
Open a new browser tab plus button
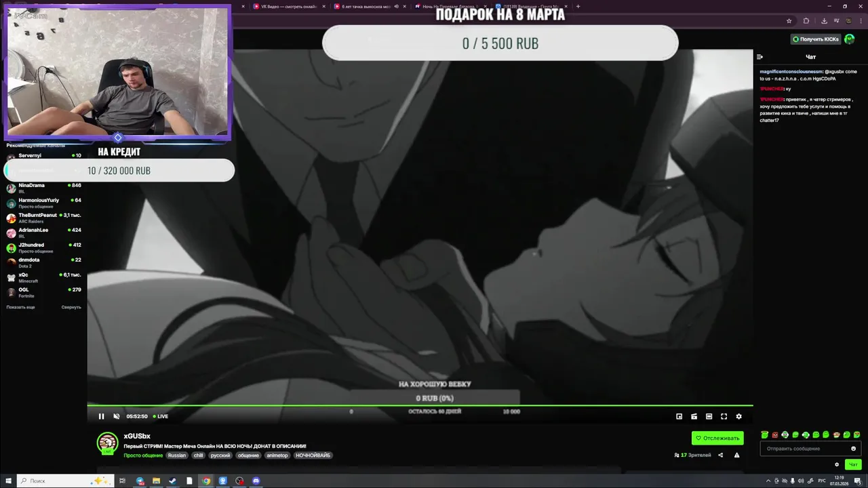[578, 6]
